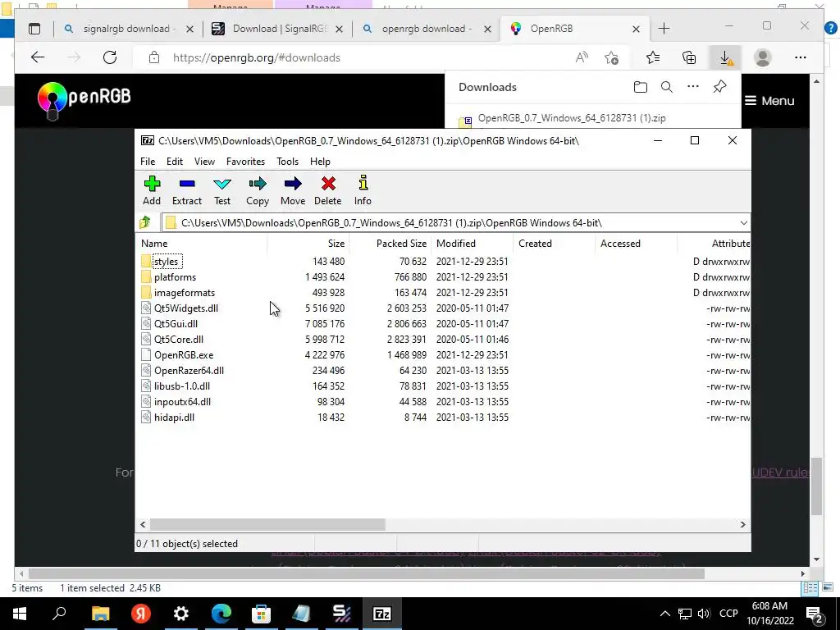This screenshot has width=840, height=630.
Task: Select the imageformats folder
Action: [x=185, y=293]
